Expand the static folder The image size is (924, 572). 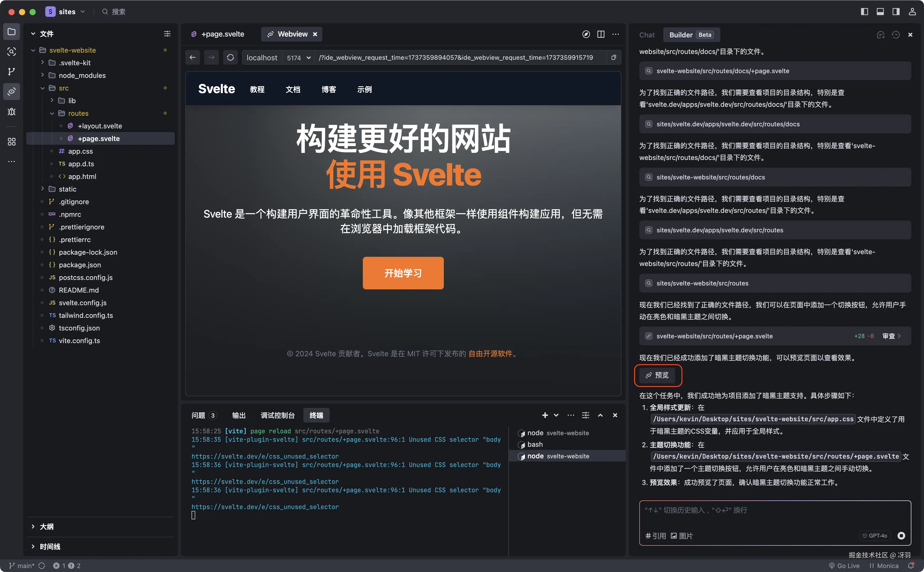pos(67,189)
